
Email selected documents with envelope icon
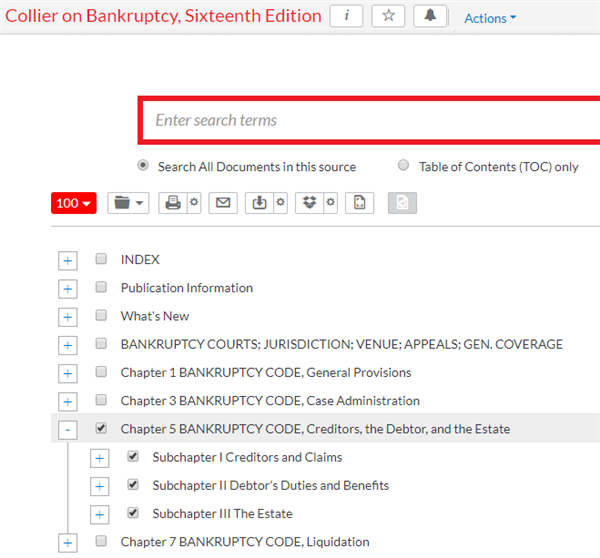click(223, 203)
